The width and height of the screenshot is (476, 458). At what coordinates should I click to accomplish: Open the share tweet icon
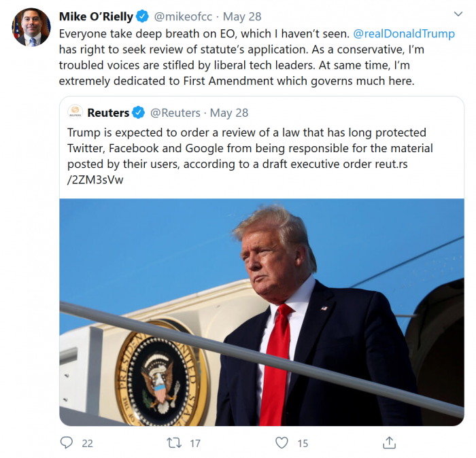click(x=389, y=442)
